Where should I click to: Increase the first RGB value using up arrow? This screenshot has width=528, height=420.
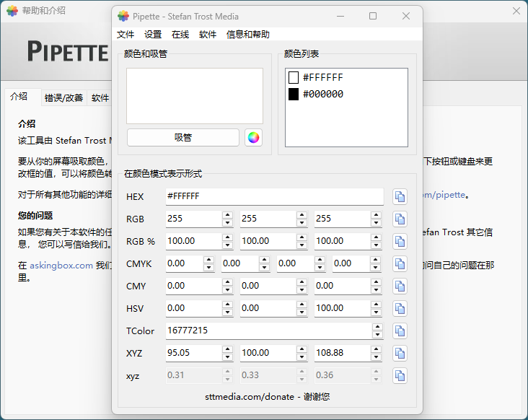coord(227,215)
